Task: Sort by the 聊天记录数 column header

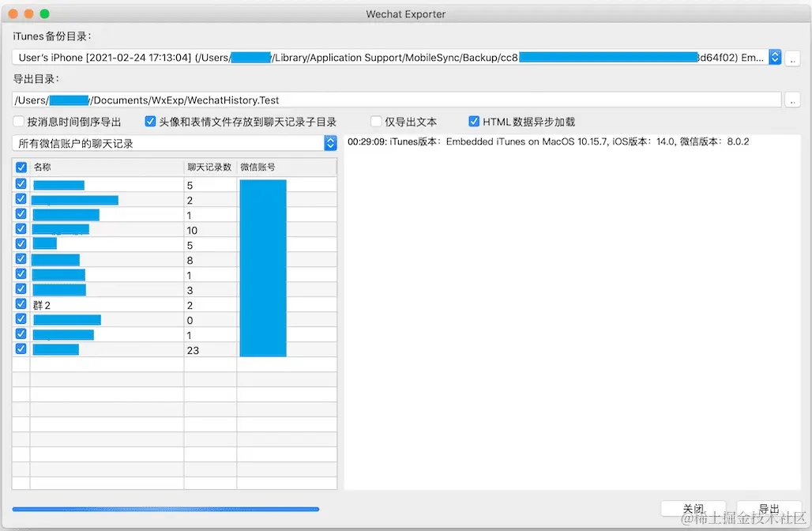Action: pos(210,167)
